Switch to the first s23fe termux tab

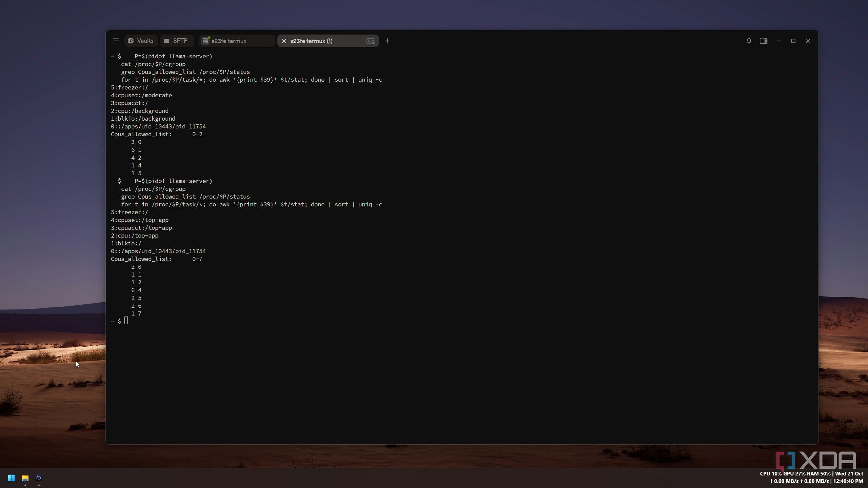click(x=237, y=41)
